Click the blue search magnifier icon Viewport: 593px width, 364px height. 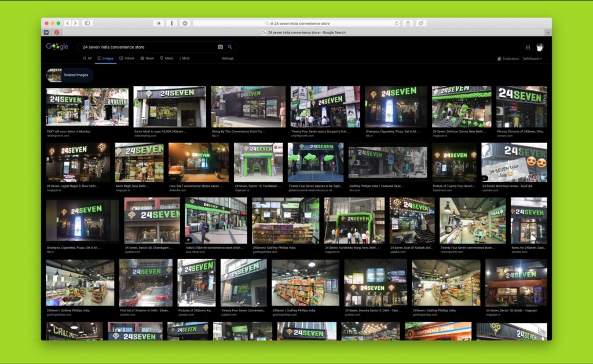[230, 47]
